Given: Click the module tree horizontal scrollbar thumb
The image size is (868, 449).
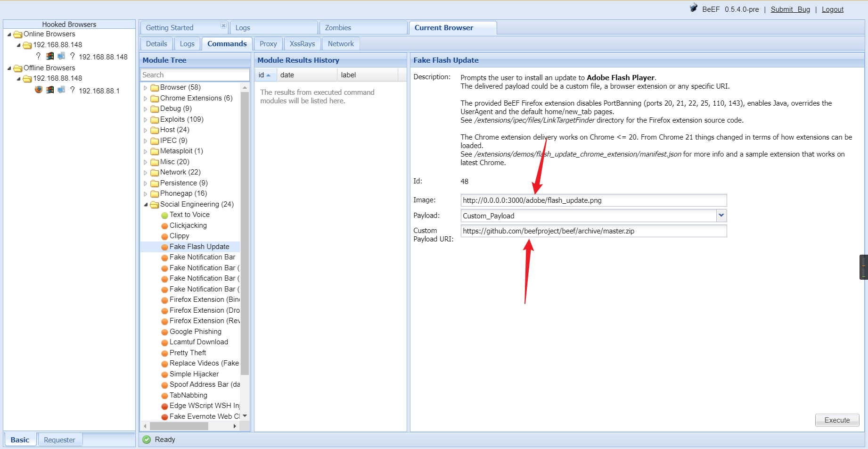Looking at the screenshot, I should [179, 426].
